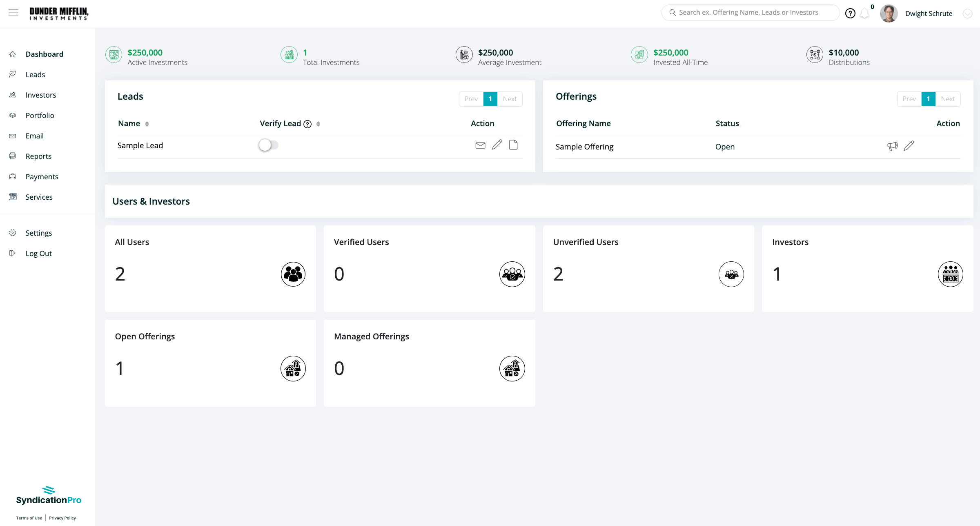Expand the Dwight Schrute profile dropdown chevron
The width and height of the screenshot is (980, 526).
click(967, 14)
